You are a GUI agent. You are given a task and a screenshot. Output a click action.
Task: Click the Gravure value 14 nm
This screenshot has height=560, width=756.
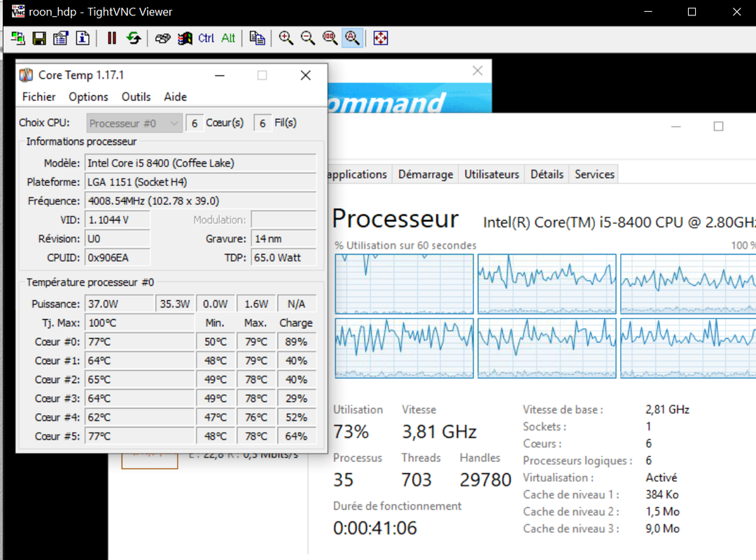click(283, 239)
